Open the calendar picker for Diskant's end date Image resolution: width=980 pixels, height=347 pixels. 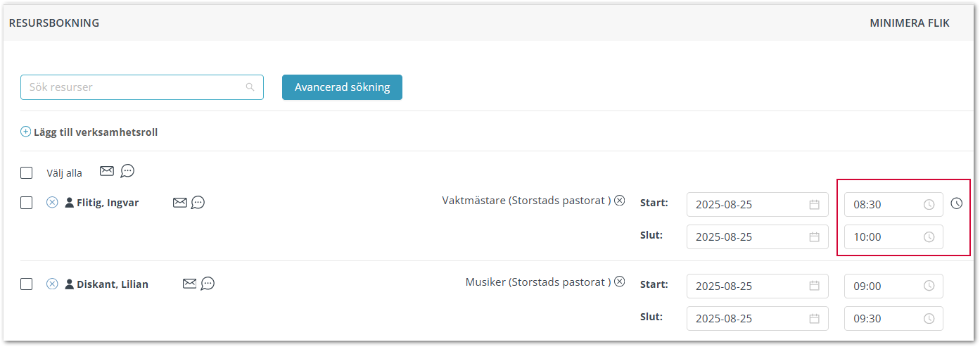(814, 318)
